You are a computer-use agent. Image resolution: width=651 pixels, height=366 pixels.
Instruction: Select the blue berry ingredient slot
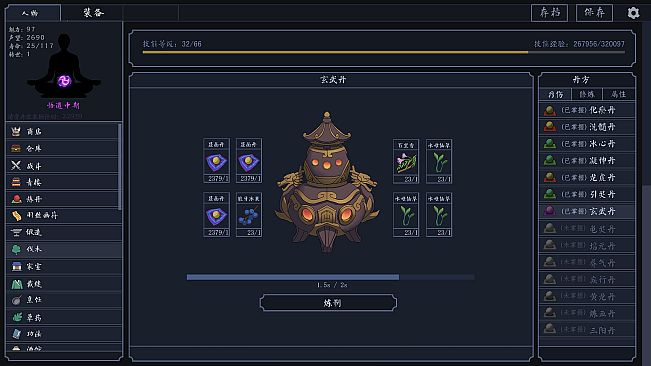click(249, 215)
